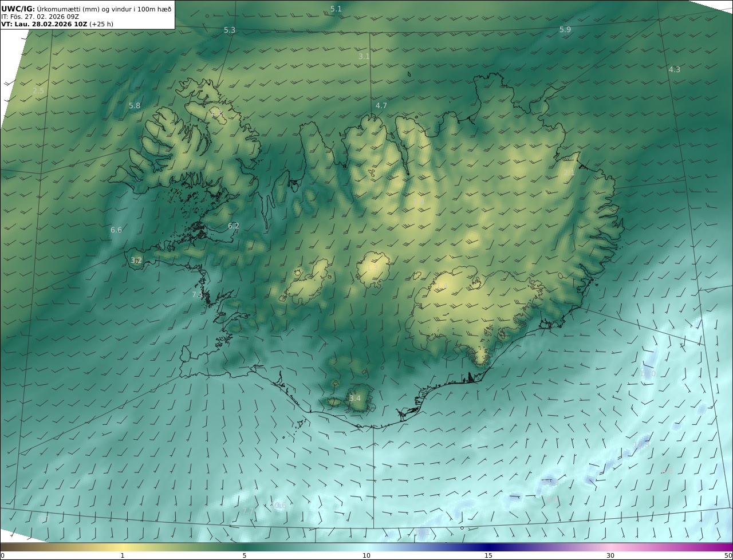Click the map value label 6.6
Viewport: 733px width, 560px height.
click(x=116, y=230)
